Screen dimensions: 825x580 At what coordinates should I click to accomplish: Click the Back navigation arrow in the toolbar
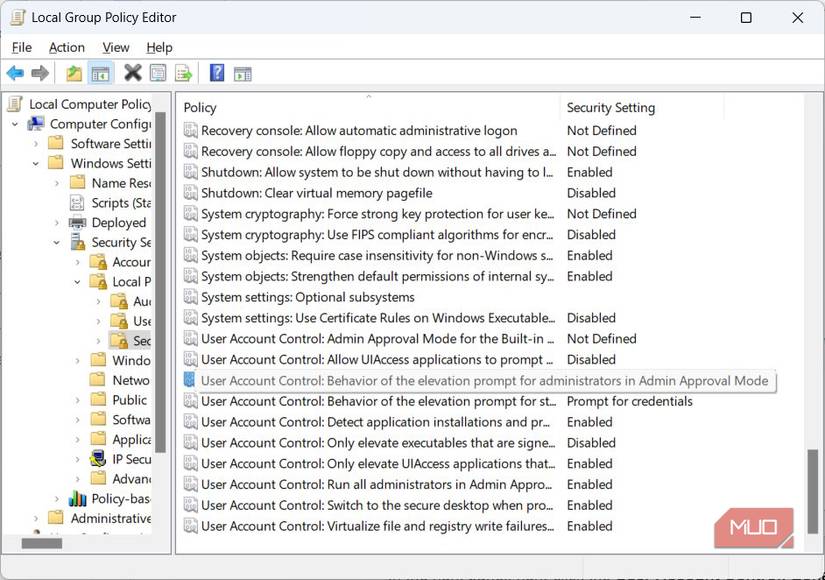14,72
